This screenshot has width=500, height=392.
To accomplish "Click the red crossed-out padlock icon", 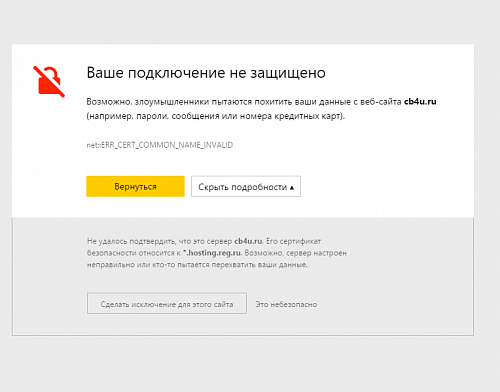I will (49, 81).
